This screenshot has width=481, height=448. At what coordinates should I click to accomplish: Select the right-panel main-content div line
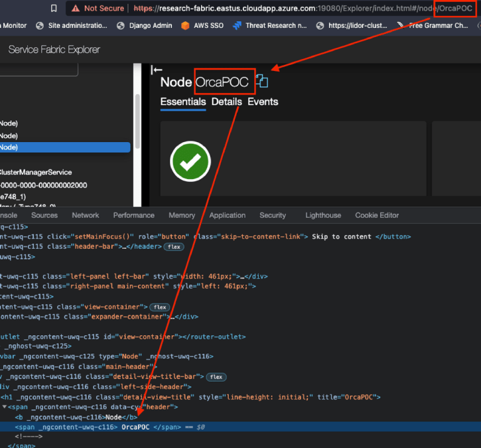[128, 286]
